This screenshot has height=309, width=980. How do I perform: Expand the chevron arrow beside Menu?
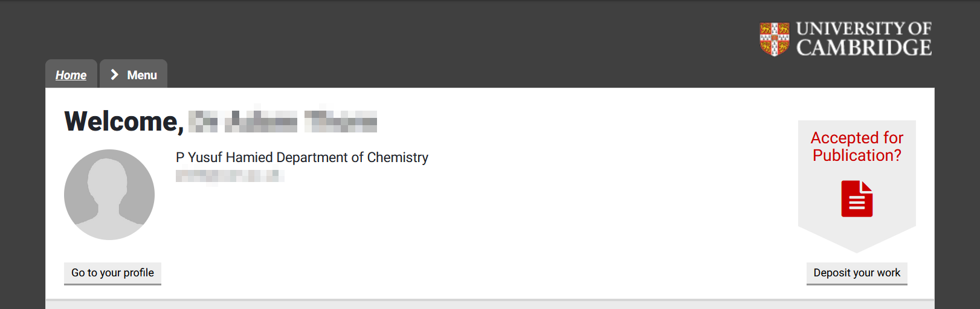tap(114, 74)
